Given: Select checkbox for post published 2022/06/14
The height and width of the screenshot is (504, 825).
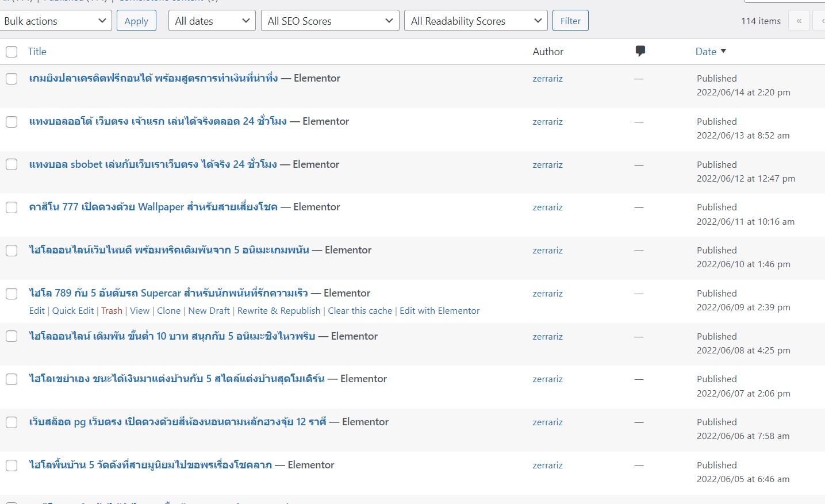Looking at the screenshot, I should (11, 79).
